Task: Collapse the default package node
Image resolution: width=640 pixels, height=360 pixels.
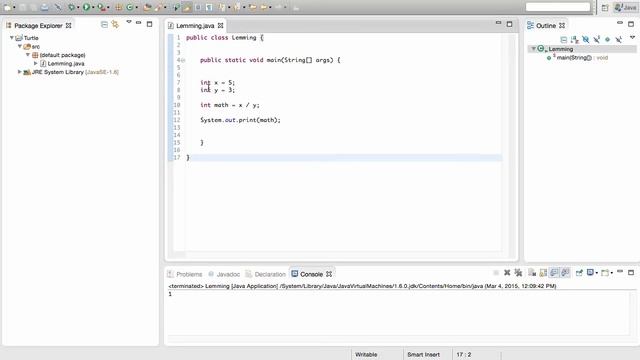Action: pyautogui.click(x=28, y=55)
